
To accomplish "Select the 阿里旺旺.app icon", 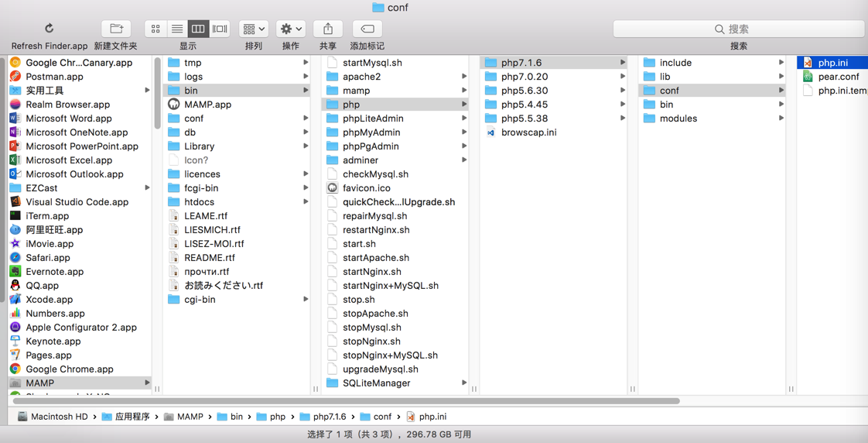I will click(x=15, y=229).
